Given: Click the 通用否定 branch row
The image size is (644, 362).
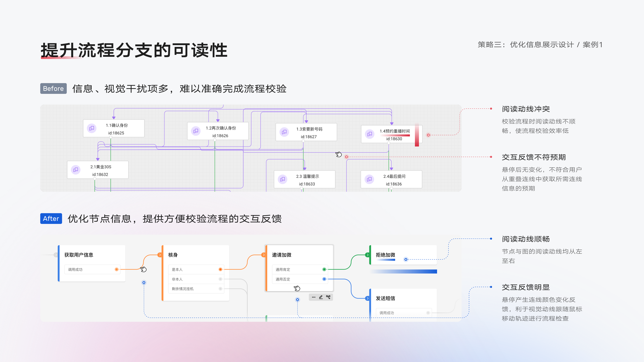Looking at the screenshot, I should click(x=300, y=279).
